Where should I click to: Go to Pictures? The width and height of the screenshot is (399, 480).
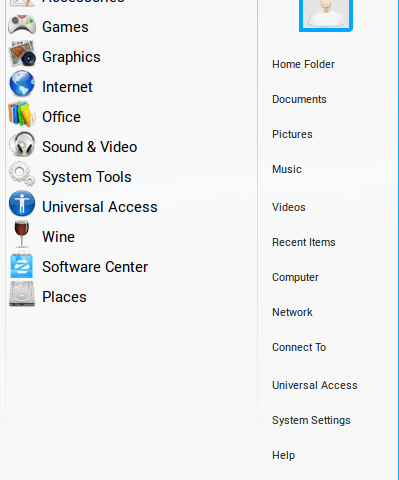click(292, 134)
